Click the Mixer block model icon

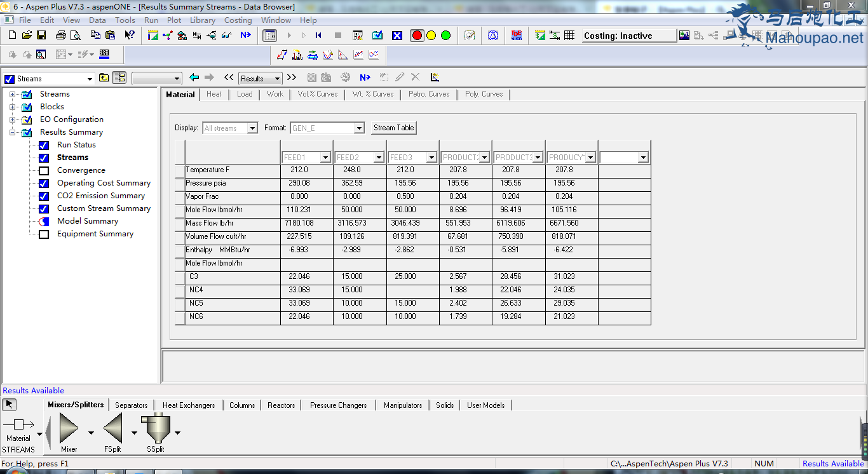(69, 428)
